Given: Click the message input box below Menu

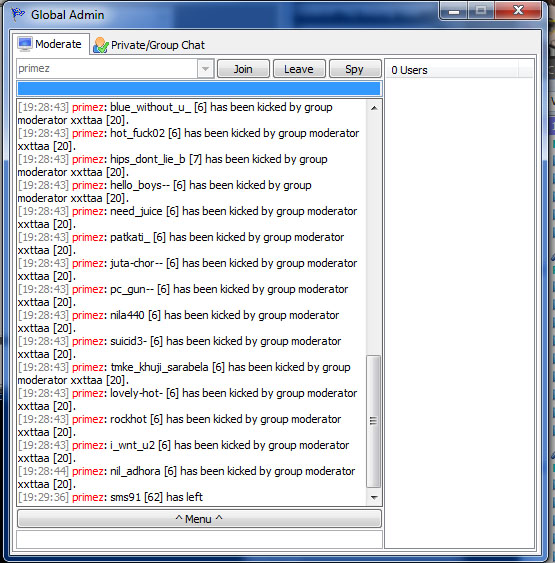Looking at the screenshot, I should click(x=199, y=539).
